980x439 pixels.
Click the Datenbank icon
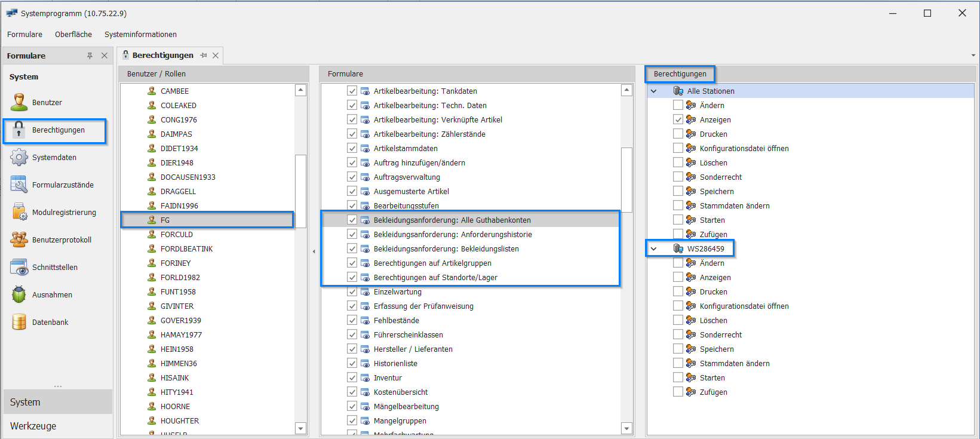coord(19,323)
